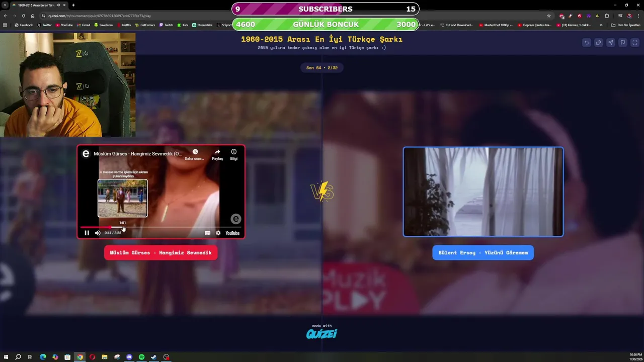Screen dimensions: 644x362
Task: Open the video title link Müslüm Gürses
Action: click(138, 154)
